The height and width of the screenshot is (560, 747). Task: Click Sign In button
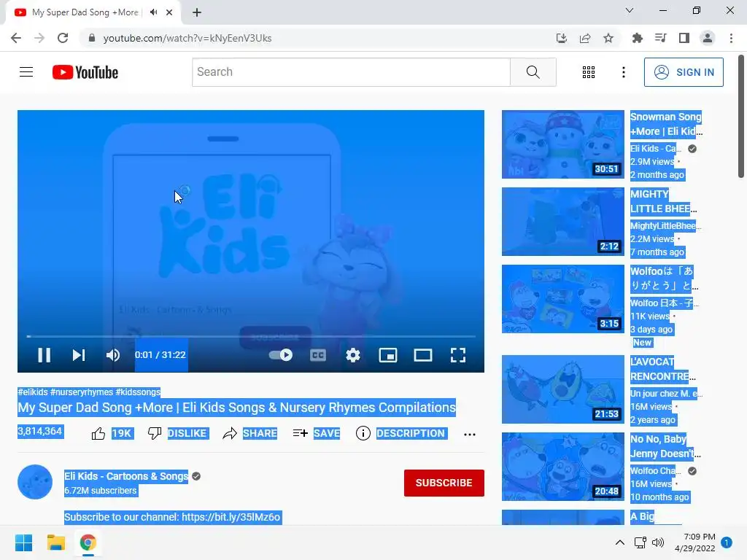684,72
